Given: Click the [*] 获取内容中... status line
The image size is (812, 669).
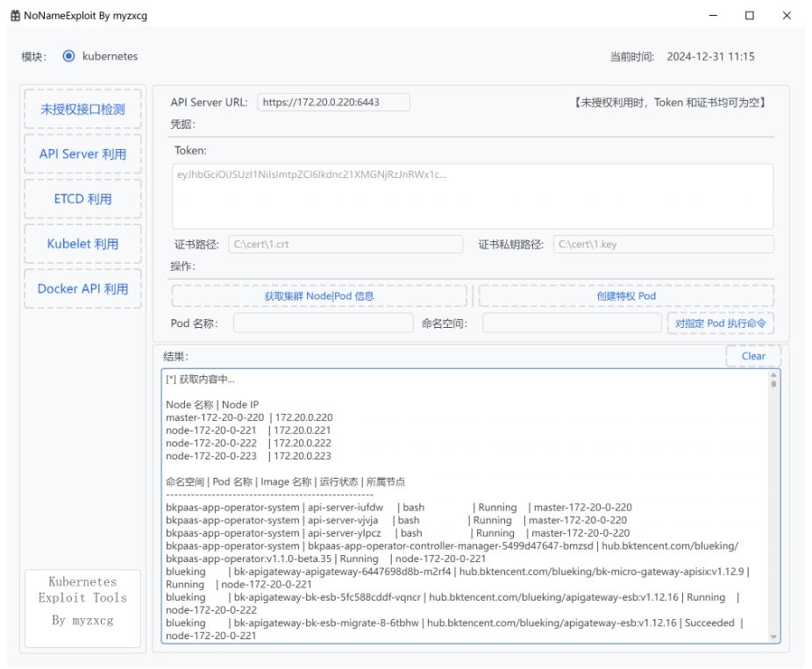Looking at the screenshot, I should point(200,379).
